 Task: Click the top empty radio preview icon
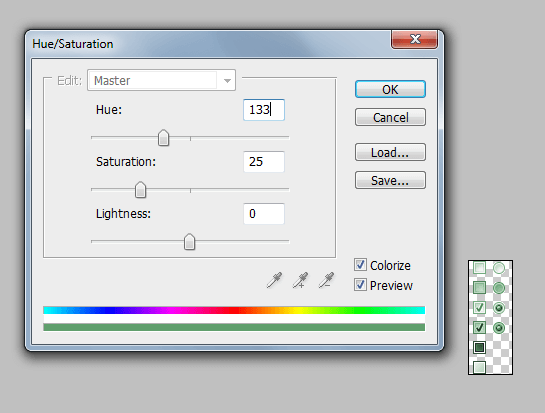tap(499, 268)
